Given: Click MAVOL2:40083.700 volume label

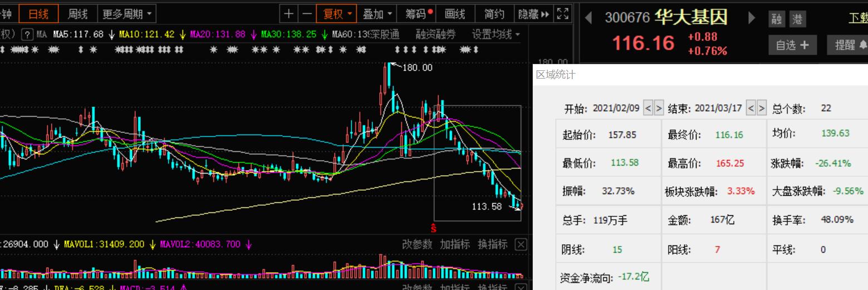Looking at the screenshot, I should [200, 244].
